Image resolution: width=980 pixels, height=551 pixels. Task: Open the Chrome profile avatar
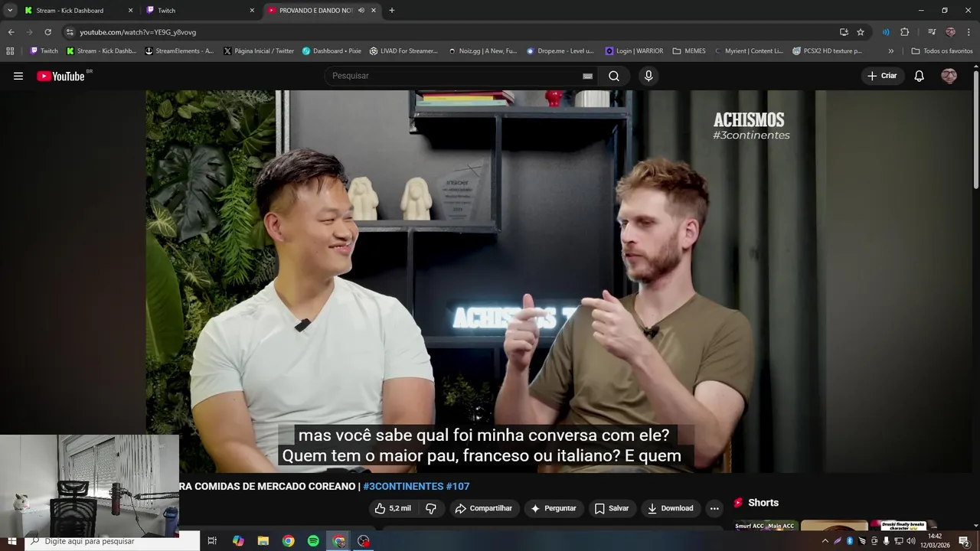click(x=950, y=32)
